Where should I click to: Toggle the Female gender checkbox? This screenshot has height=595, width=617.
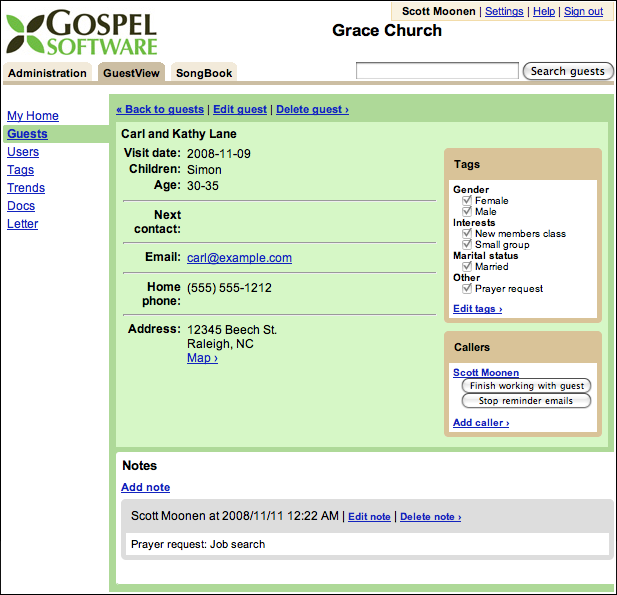[467, 200]
